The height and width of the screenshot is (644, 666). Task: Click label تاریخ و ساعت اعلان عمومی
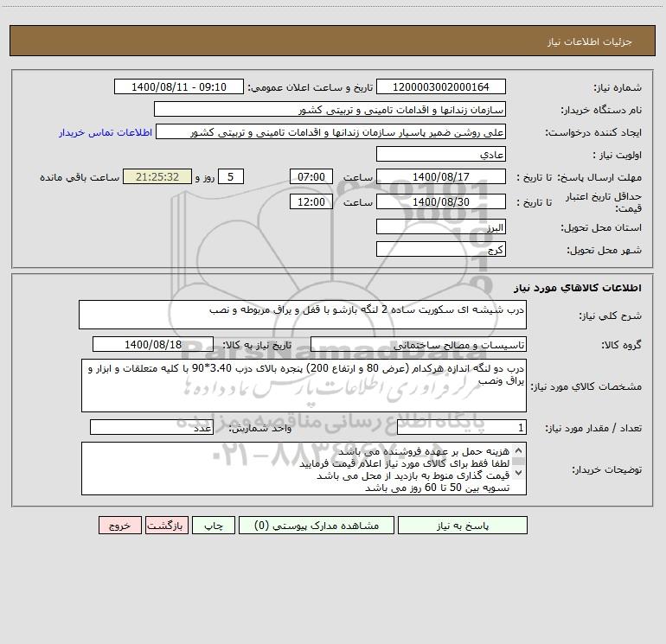pyautogui.click(x=311, y=87)
